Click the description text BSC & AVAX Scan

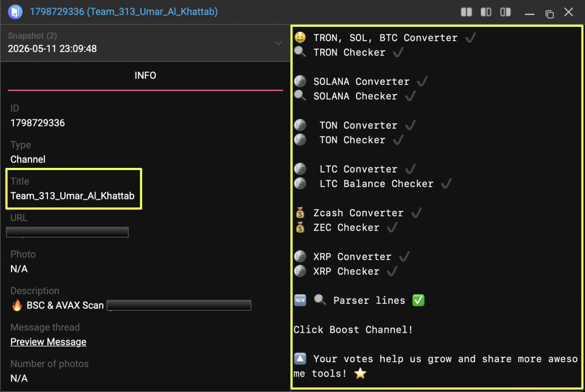coord(65,305)
